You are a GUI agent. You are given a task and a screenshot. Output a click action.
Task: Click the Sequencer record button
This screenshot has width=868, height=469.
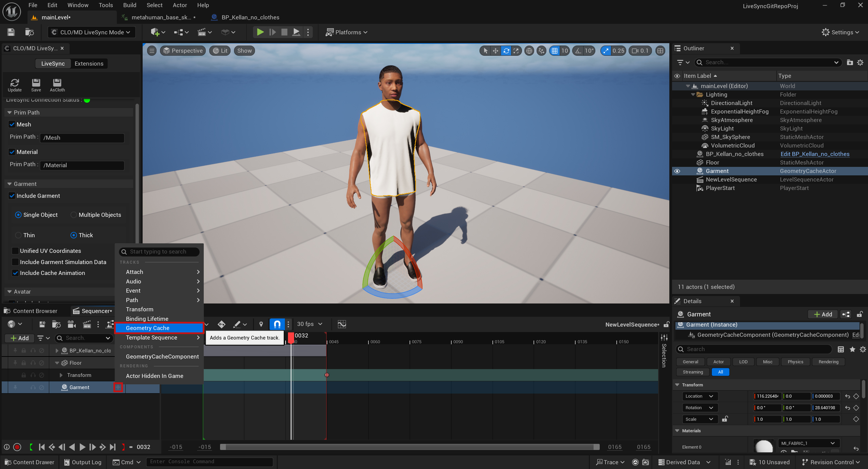[x=17, y=447]
